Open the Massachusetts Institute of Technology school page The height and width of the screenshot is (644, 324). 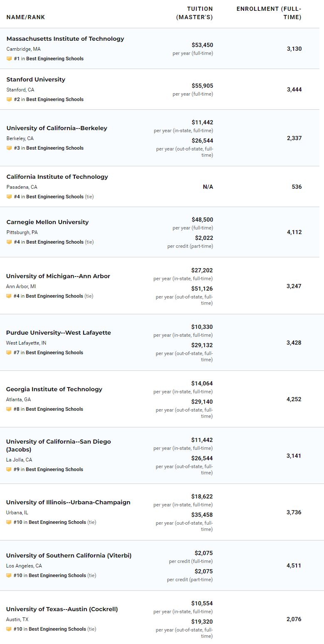pyautogui.click(x=65, y=39)
